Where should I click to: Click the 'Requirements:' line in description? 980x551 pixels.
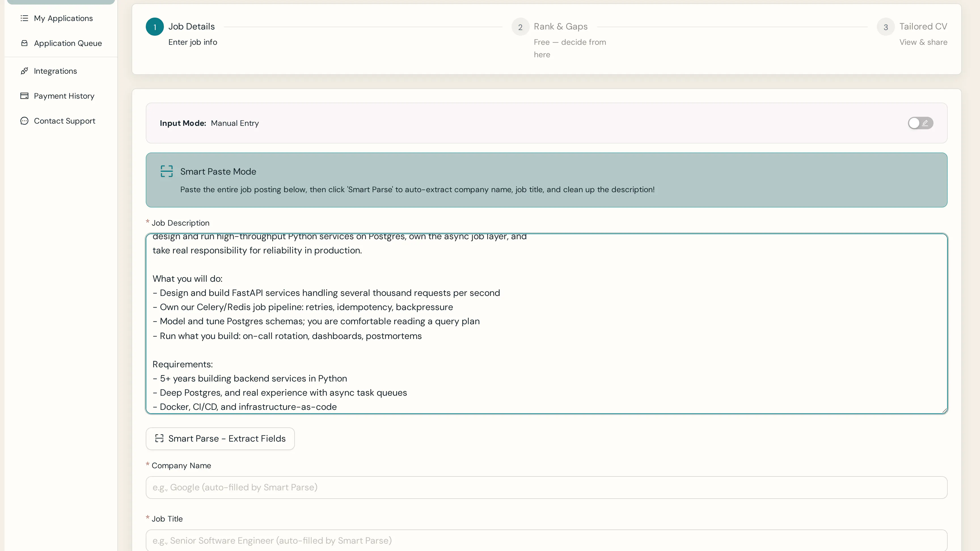pyautogui.click(x=183, y=364)
